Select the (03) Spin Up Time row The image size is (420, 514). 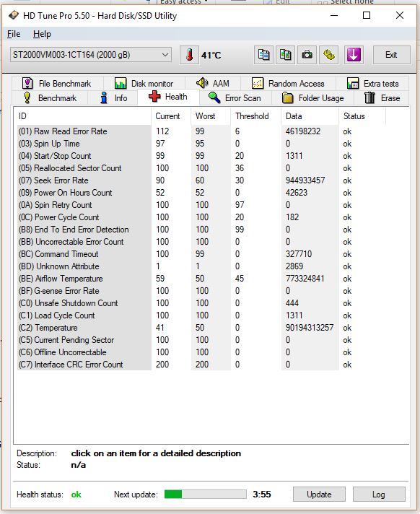point(201,144)
